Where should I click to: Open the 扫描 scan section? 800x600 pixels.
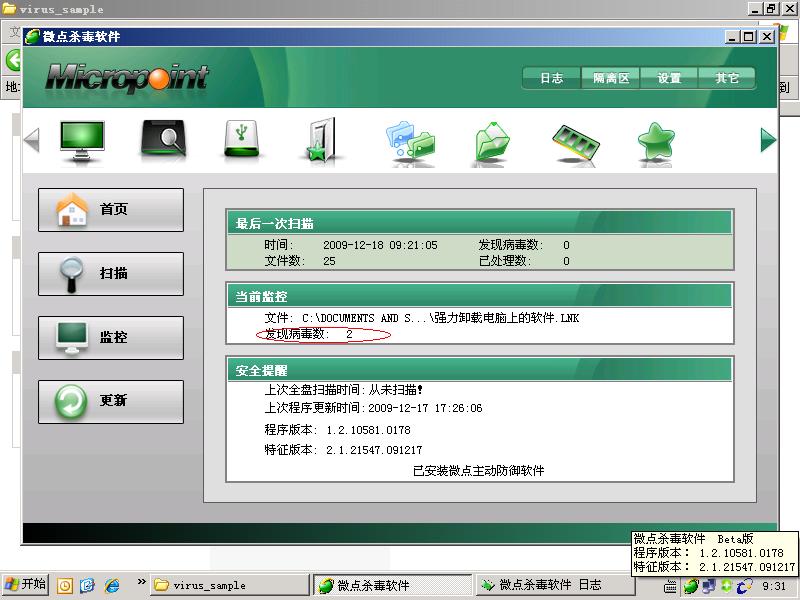111,273
